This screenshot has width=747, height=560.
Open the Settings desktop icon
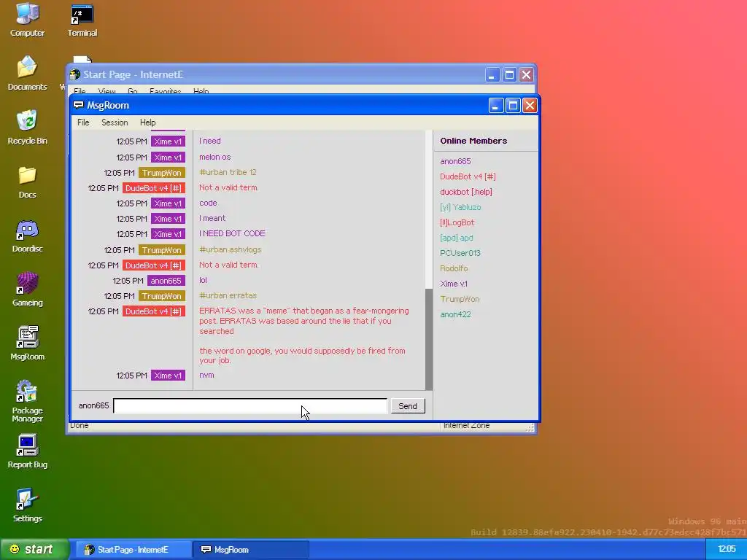(27, 506)
